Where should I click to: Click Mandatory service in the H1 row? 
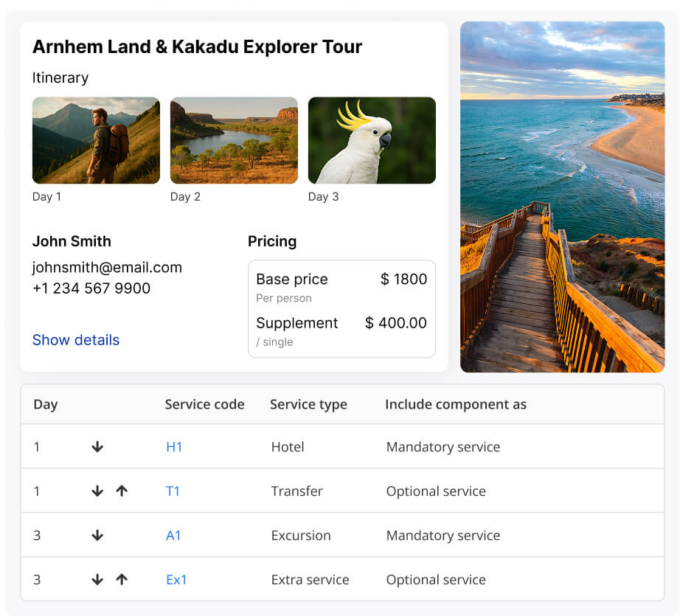coord(443,447)
